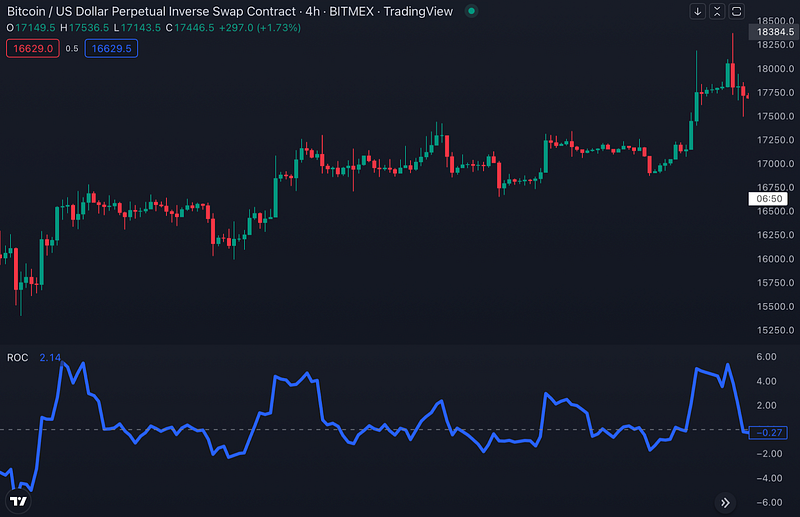This screenshot has width=800, height=517.
Task: Click the 15500.0 price axis label
Action: [776, 306]
